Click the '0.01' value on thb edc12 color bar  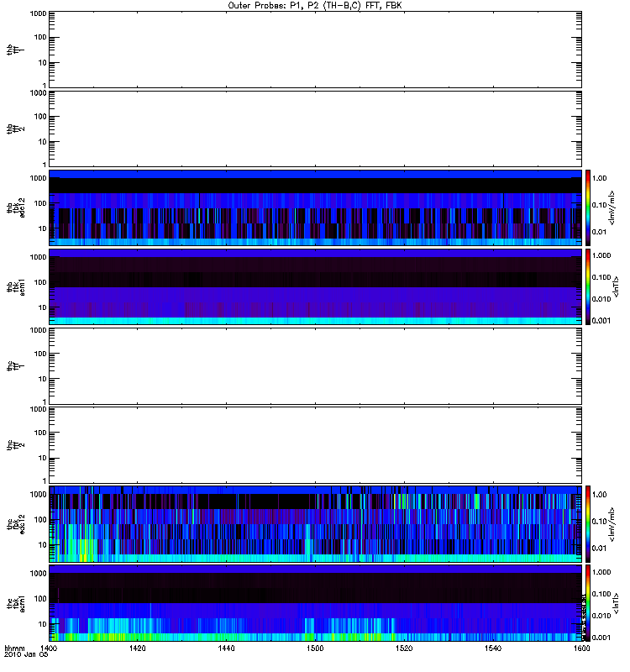tap(599, 232)
